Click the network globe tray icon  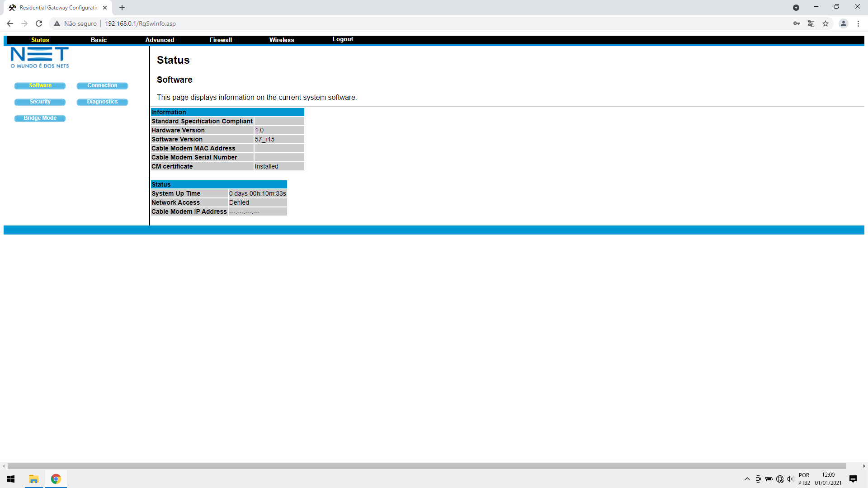click(780, 479)
